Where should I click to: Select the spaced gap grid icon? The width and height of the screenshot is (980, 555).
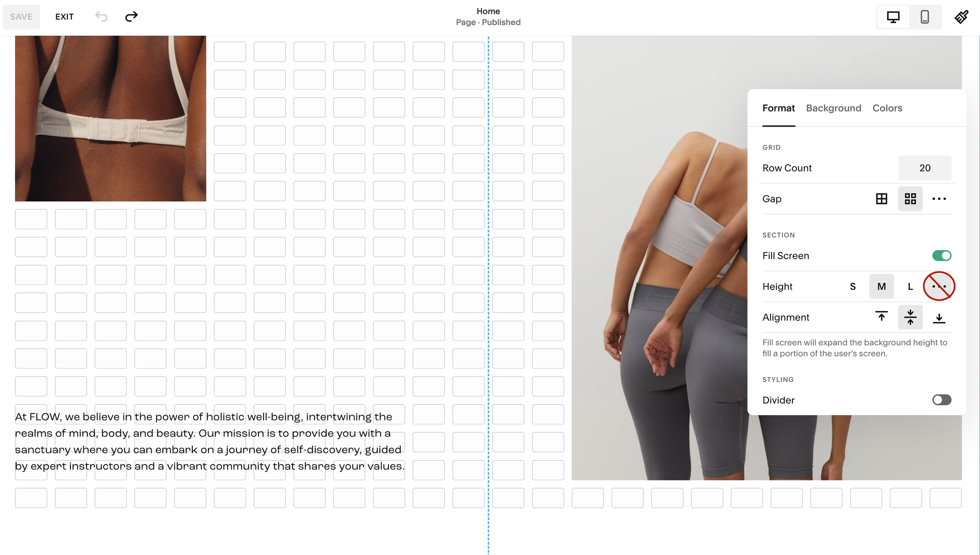(x=910, y=199)
